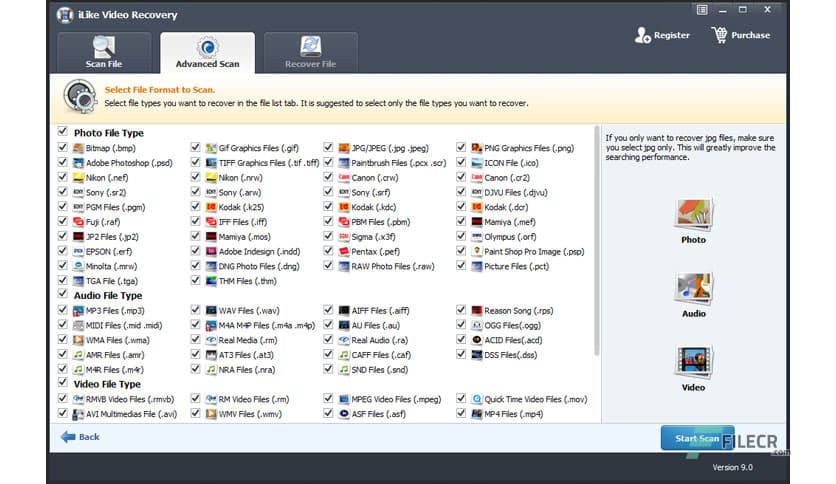Click the Register user icon
836x484 pixels.
642,35
